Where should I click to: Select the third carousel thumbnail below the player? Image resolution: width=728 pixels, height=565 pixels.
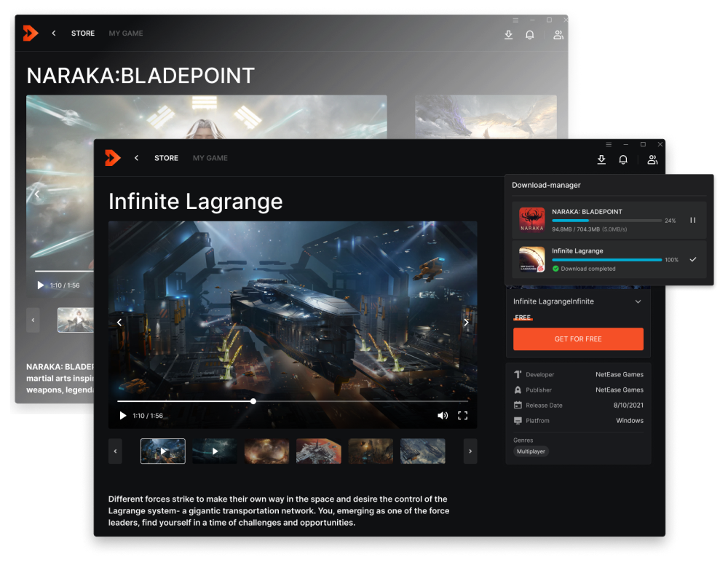tap(266, 451)
